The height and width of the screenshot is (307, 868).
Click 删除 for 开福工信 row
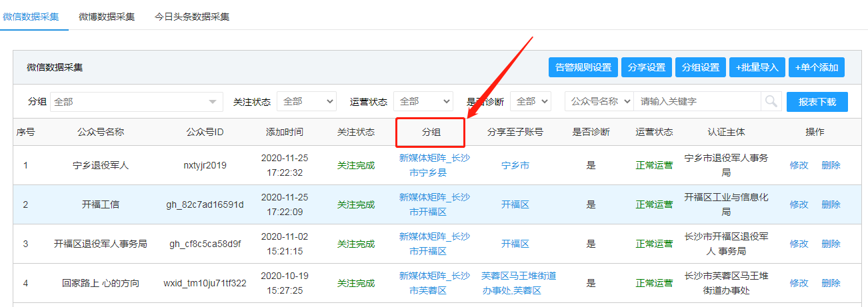[831, 204]
